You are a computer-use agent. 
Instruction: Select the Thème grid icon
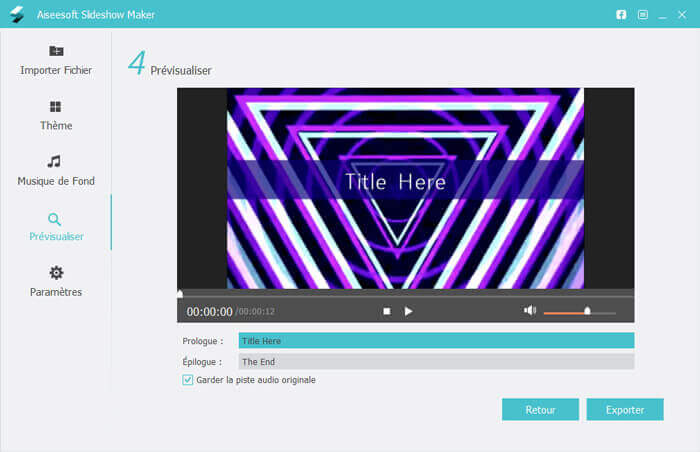pyautogui.click(x=56, y=106)
